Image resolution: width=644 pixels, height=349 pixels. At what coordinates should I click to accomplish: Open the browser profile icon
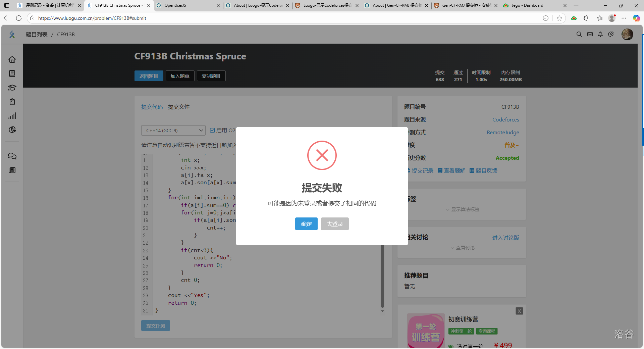(x=612, y=18)
